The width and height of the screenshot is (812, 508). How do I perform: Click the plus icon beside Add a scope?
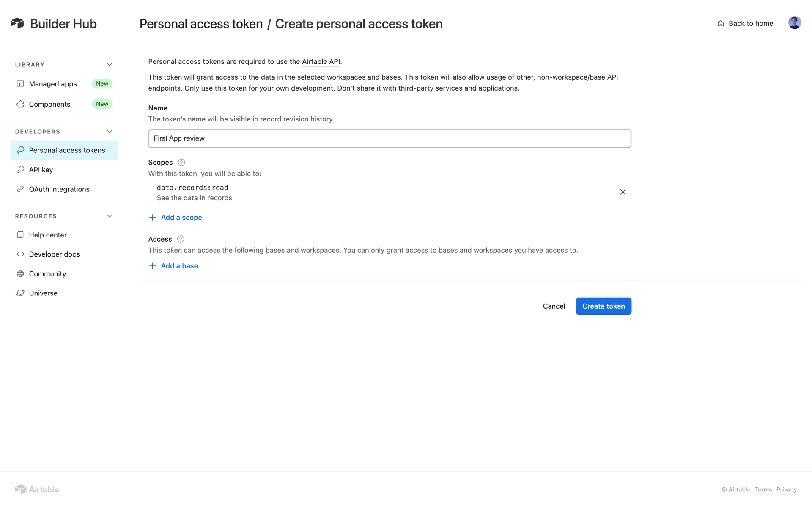click(x=153, y=218)
